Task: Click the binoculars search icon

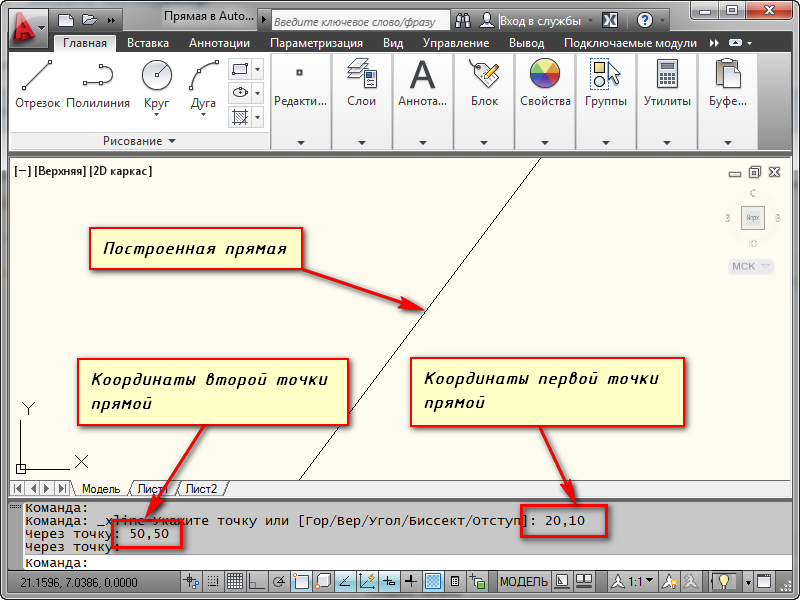Action: coord(463,20)
